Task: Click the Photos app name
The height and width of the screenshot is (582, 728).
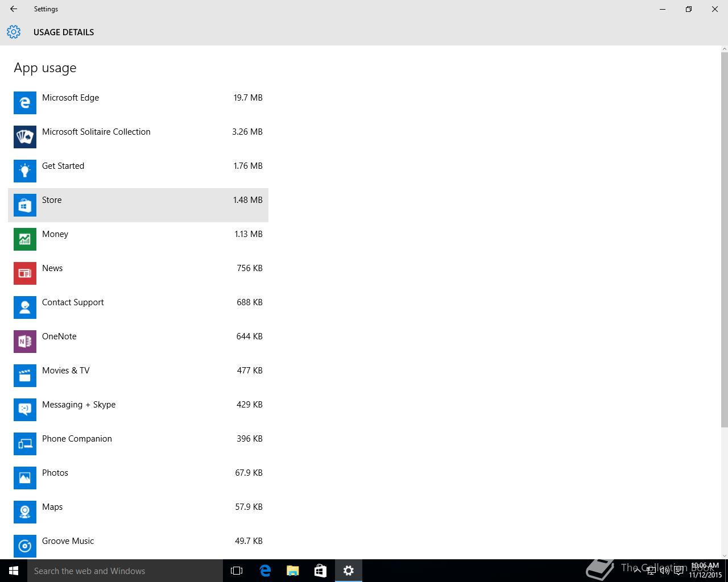Action: pyautogui.click(x=55, y=473)
